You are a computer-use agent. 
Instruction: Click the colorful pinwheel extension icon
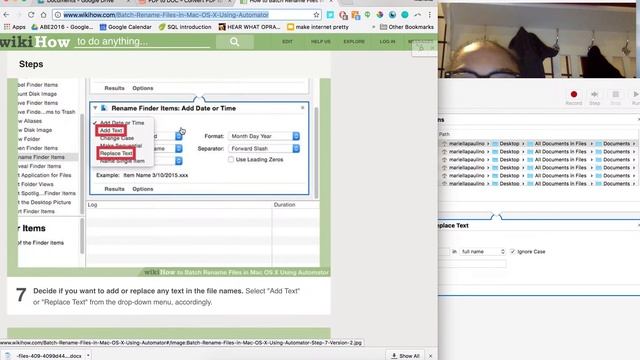(380, 15)
